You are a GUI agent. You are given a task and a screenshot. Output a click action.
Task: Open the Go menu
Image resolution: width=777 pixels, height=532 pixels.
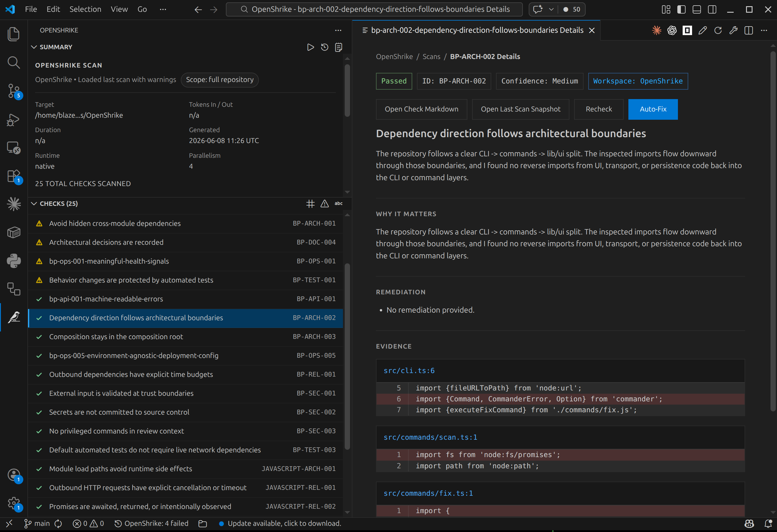tap(142, 9)
